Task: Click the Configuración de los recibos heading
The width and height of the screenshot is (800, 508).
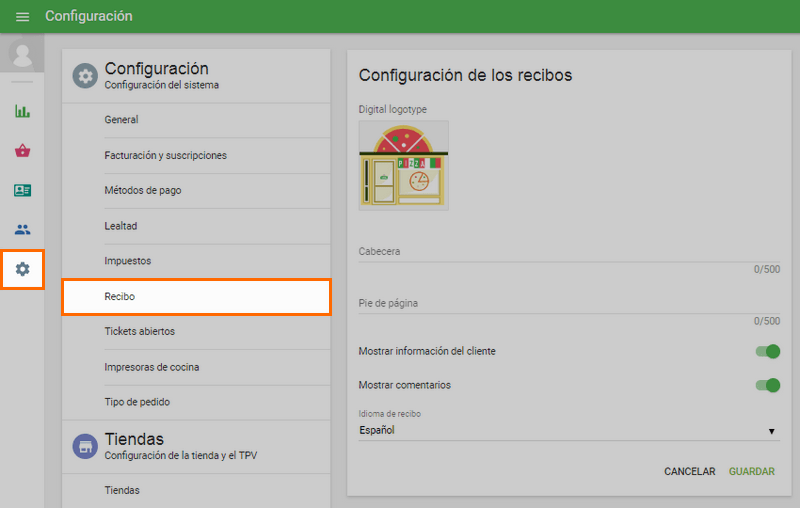Action: pyautogui.click(x=465, y=75)
